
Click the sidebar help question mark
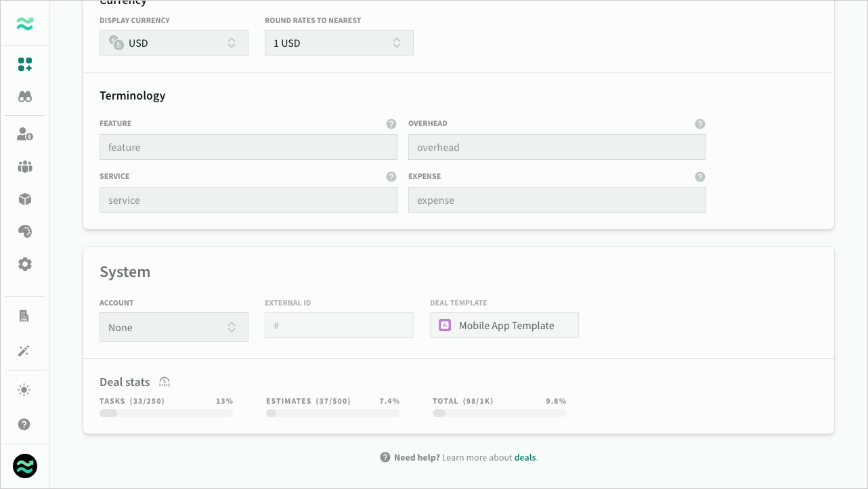click(x=25, y=425)
